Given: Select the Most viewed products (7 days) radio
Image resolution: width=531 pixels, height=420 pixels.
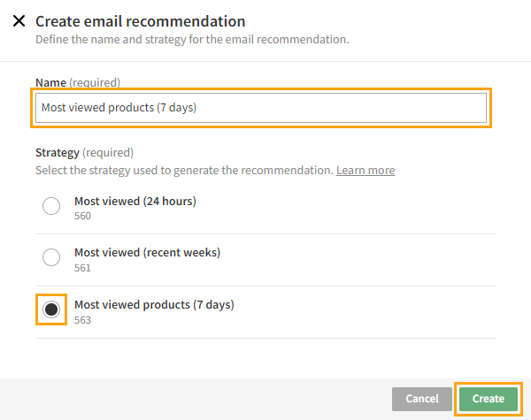Looking at the screenshot, I should click(x=51, y=309).
